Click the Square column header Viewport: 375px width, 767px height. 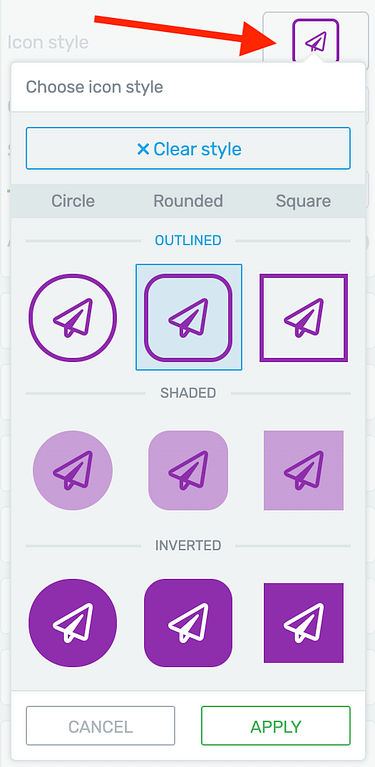point(304,201)
